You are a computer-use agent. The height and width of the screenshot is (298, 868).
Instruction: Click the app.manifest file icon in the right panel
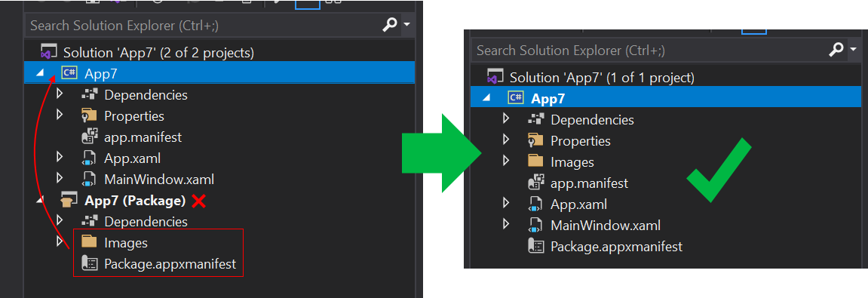click(535, 183)
